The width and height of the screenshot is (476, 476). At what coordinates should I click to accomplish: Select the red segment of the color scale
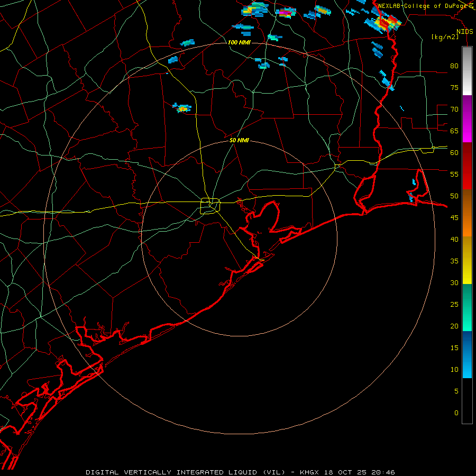(467, 166)
